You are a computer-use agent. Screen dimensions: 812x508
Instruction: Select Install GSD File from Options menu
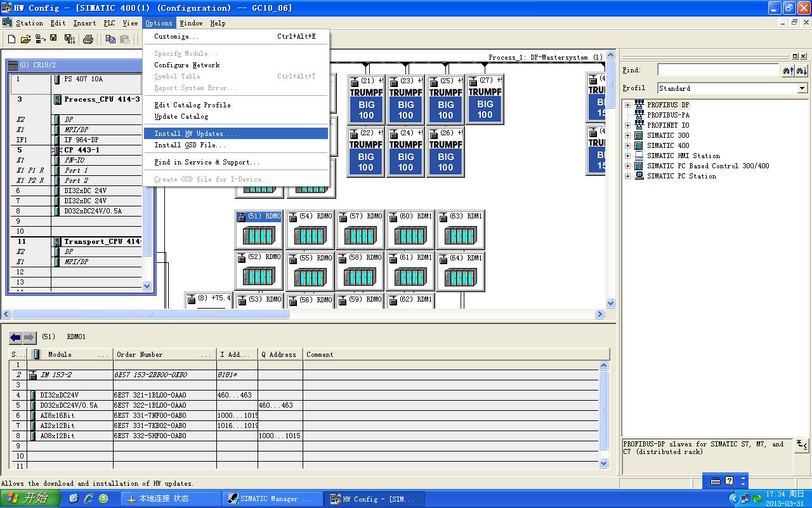(190, 145)
